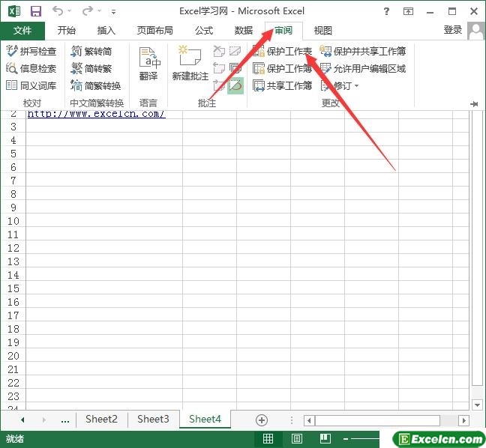Screen dimensions: 486x448
Task: Select row header 12
Action: pos(13,248)
